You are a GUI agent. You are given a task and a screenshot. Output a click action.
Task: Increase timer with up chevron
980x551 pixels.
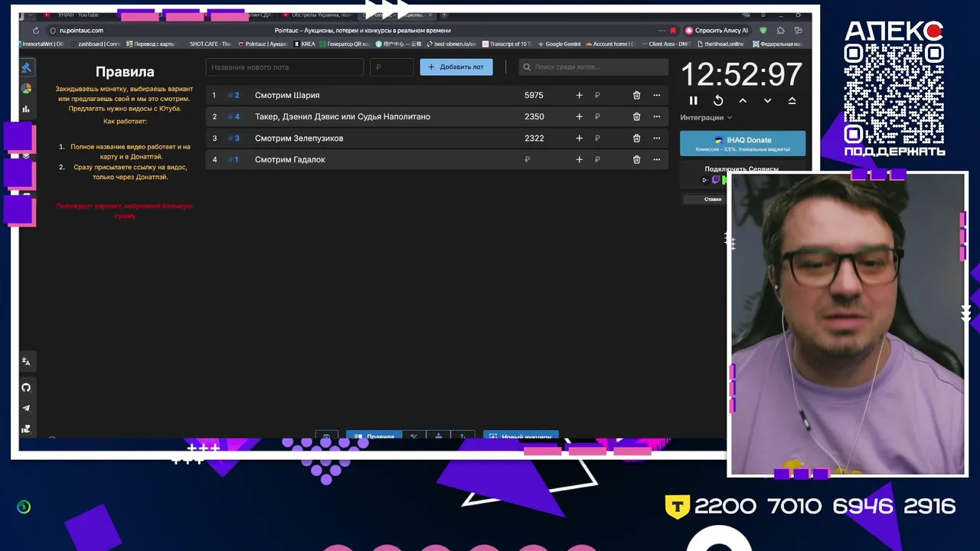coord(743,100)
